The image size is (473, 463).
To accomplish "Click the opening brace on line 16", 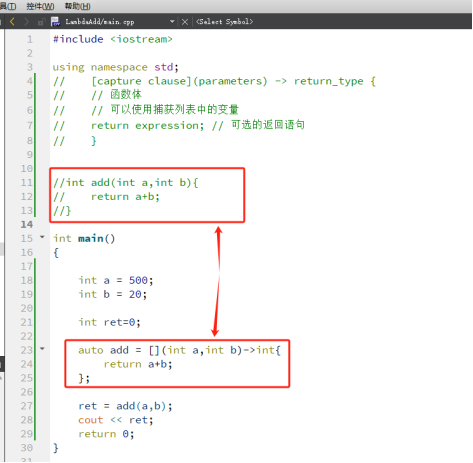I will tap(56, 253).
